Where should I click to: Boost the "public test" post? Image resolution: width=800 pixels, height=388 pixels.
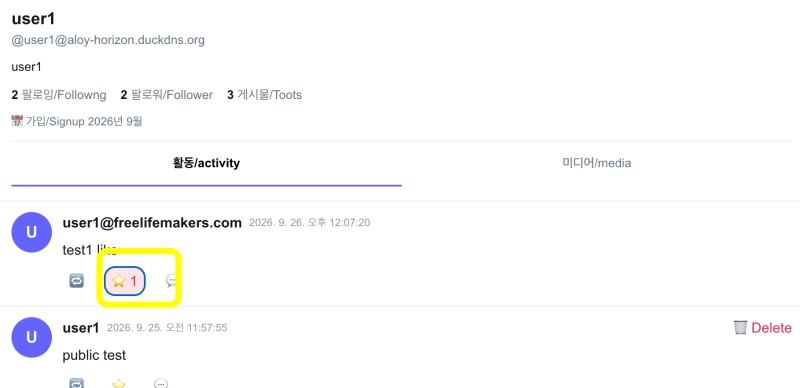pyautogui.click(x=77, y=383)
